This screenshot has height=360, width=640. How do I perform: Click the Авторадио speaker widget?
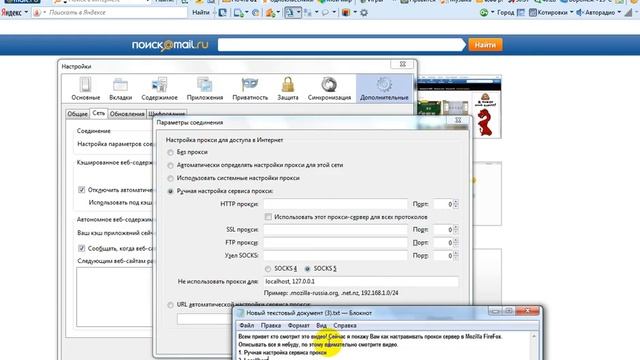[596, 13]
